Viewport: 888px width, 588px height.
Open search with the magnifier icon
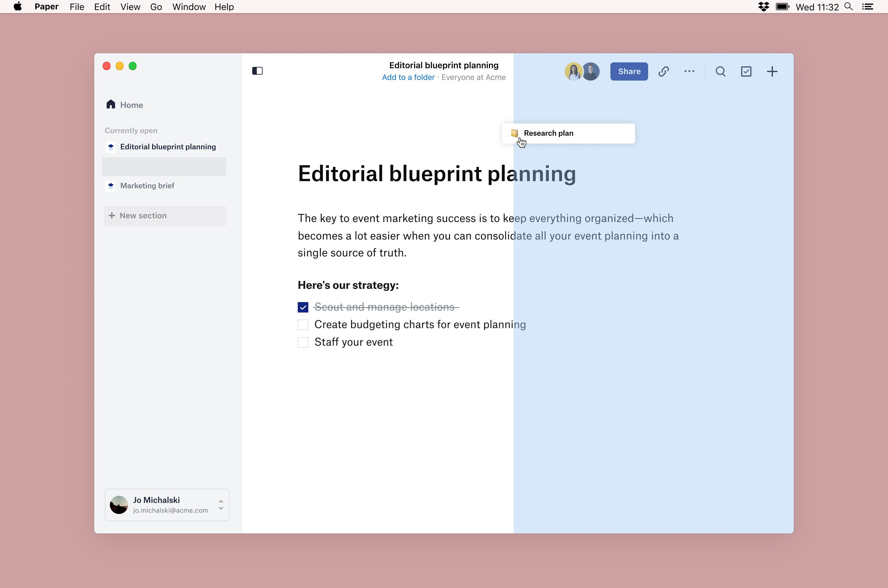coord(720,71)
